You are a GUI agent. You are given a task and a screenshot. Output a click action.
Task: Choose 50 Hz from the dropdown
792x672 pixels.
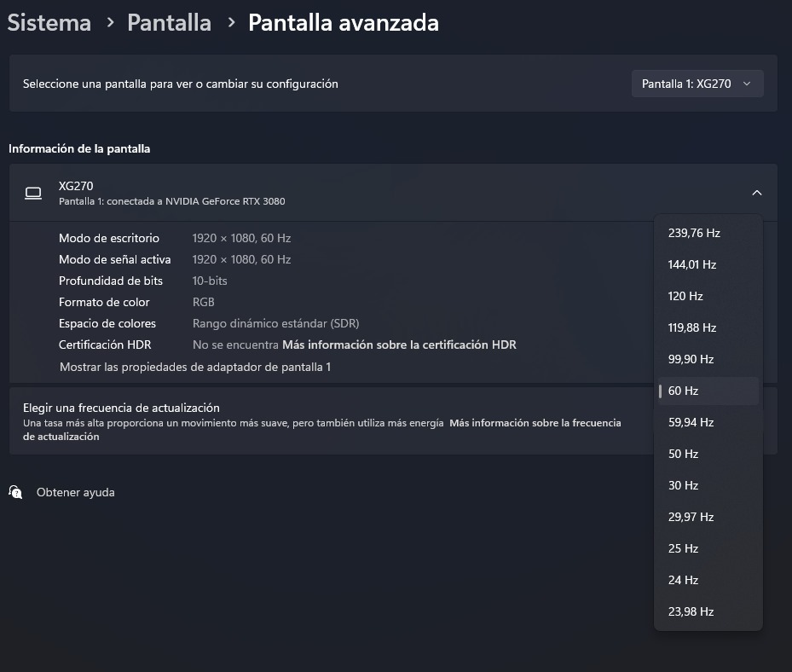[x=684, y=454]
